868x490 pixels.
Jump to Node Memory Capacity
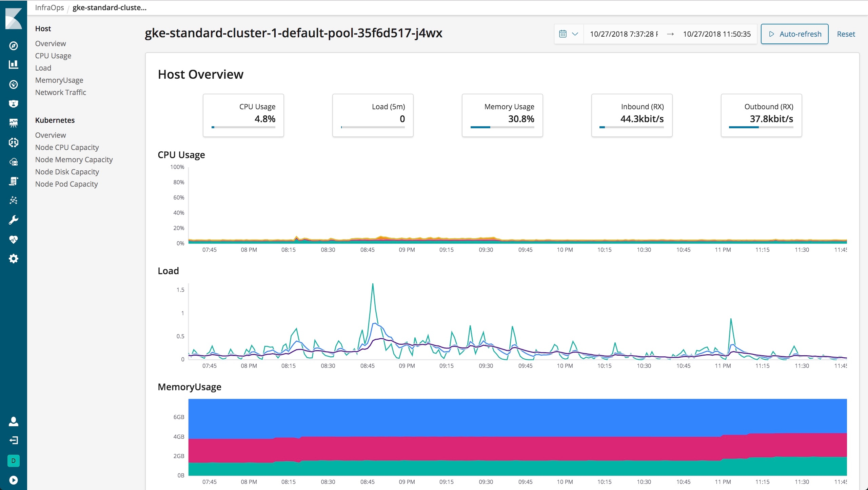(x=74, y=159)
